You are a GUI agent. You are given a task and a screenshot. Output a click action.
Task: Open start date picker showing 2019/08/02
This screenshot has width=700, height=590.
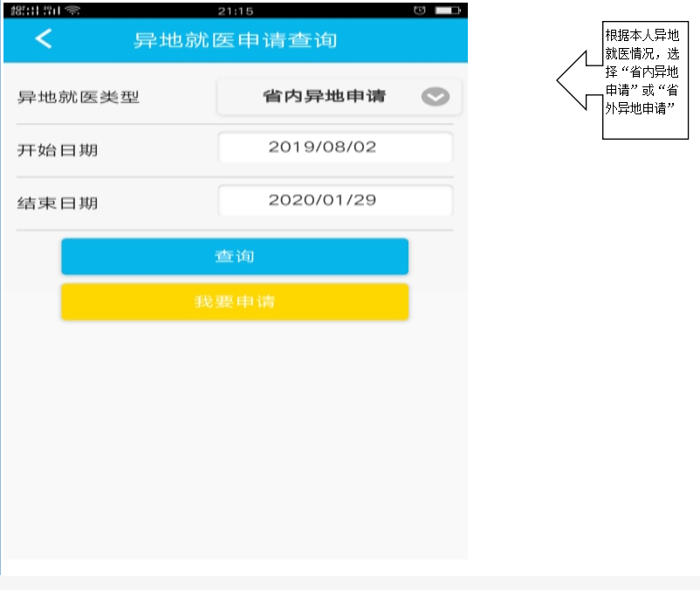pyautogui.click(x=335, y=147)
